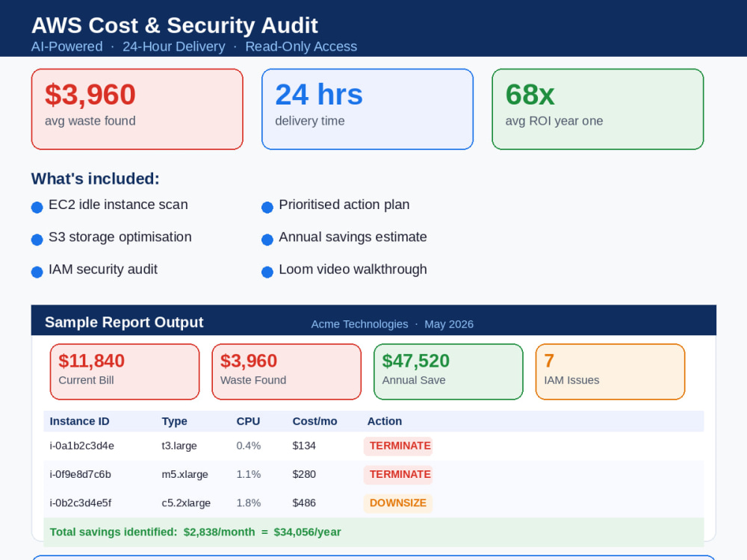Click the '24-Hour Delivery' subtitle text

[174, 46]
